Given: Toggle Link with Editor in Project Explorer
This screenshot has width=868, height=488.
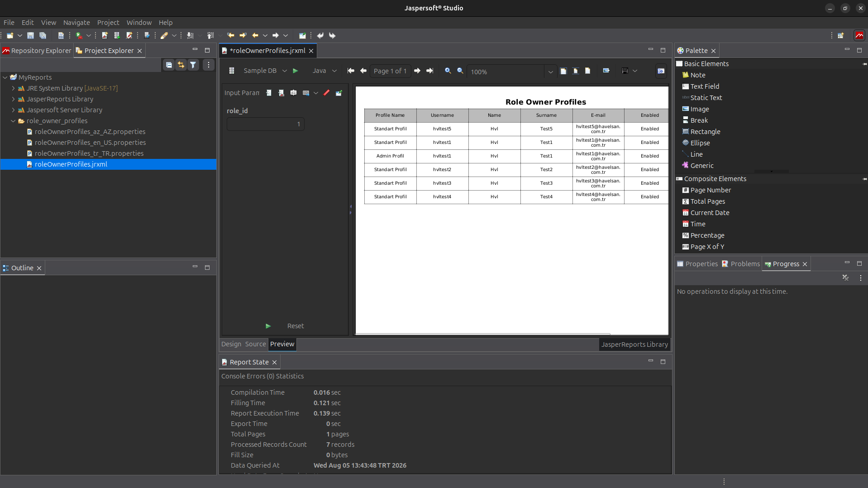Looking at the screenshot, I should pos(181,65).
